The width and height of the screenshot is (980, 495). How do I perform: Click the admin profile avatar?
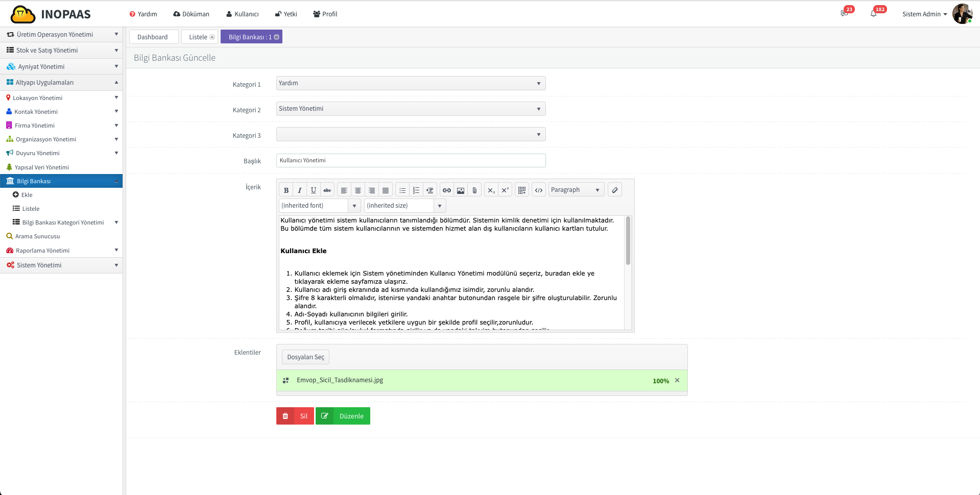pyautogui.click(x=962, y=14)
